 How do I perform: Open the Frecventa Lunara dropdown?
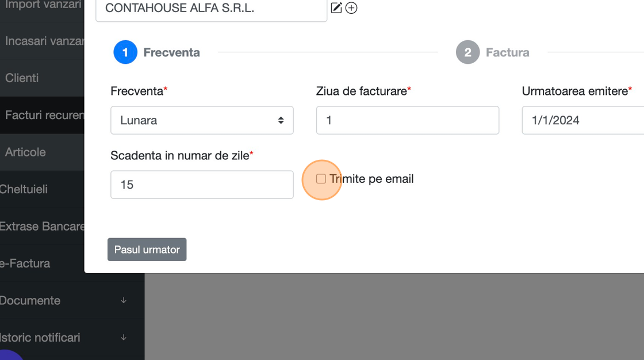(x=202, y=120)
